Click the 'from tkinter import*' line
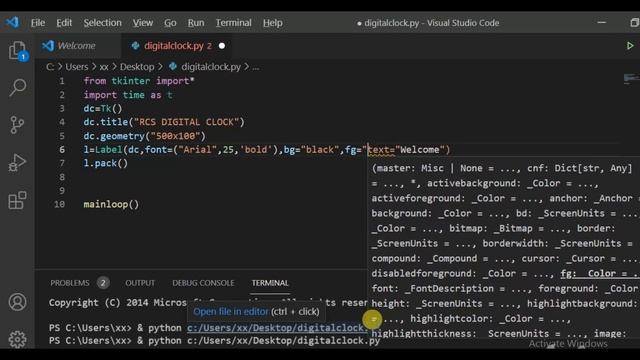The image size is (640, 360). [x=139, y=81]
